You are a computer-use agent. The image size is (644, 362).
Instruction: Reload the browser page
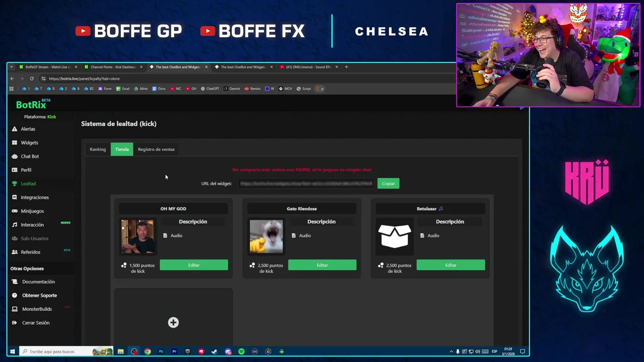(x=32, y=78)
